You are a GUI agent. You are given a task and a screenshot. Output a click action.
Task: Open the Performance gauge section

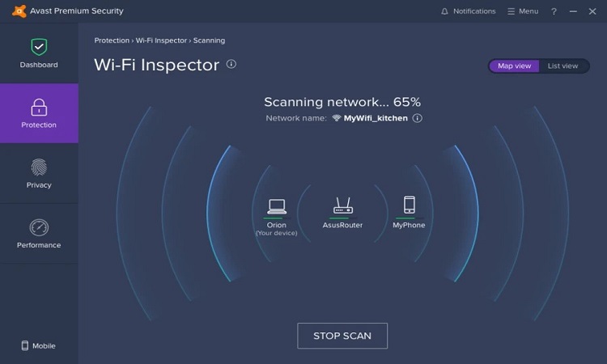39,228
